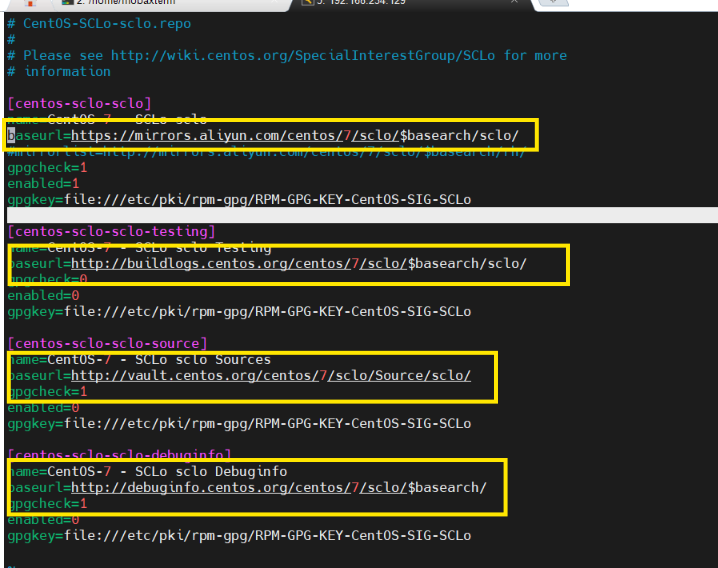Click the buildlogs.centos.org baseurl link
Viewport: 718px width, 568px height.
tap(299, 263)
